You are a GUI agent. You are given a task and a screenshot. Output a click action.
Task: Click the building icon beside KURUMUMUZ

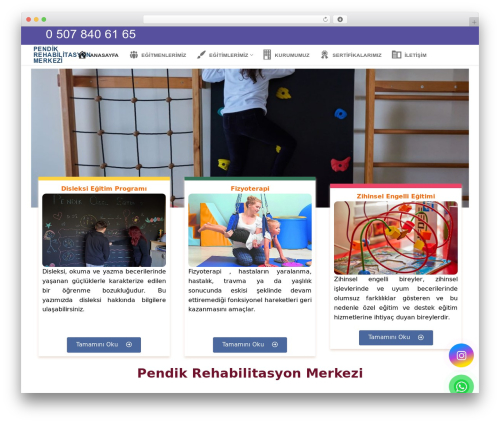point(267,55)
